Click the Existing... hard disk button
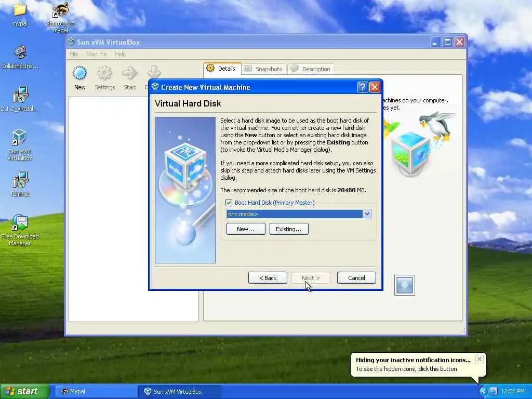This screenshot has width=532, height=399. (289, 229)
